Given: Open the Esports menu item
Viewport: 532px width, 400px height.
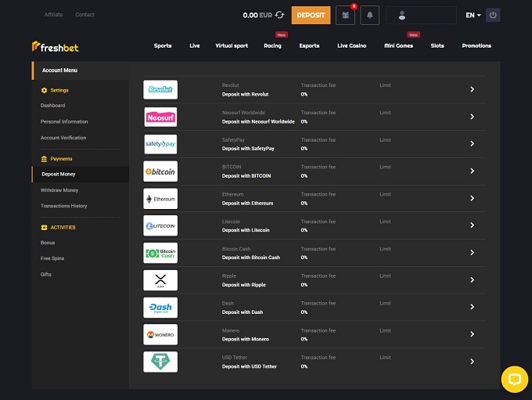Looking at the screenshot, I should point(309,45).
